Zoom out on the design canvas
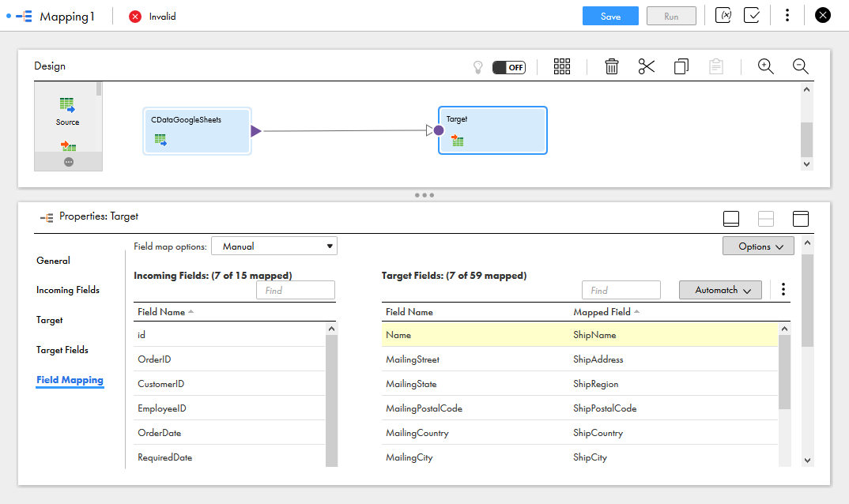The width and height of the screenshot is (849, 504). click(800, 67)
